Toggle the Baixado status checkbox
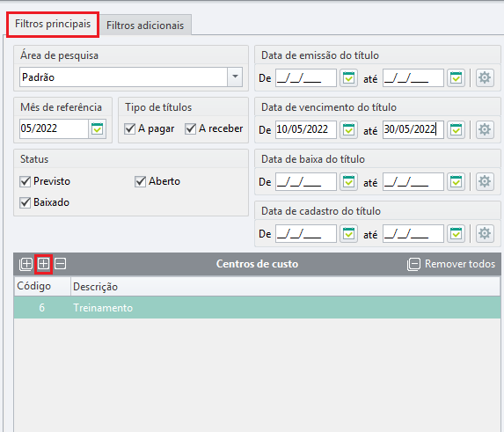Viewport: 504px width, 432px height. coord(26,202)
